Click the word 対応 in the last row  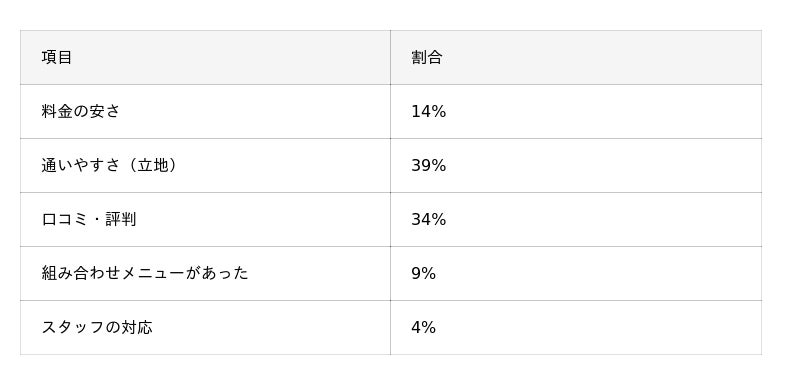(x=136, y=327)
